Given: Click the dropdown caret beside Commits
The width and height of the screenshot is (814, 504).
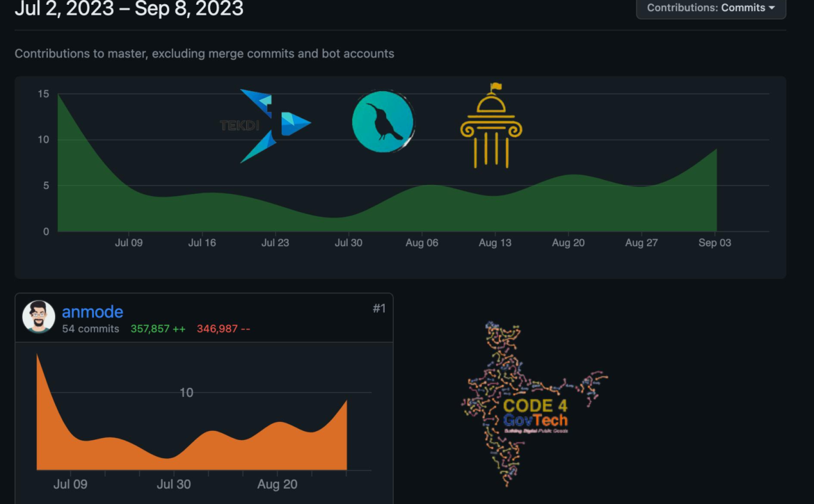Looking at the screenshot, I should click(772, 8).
